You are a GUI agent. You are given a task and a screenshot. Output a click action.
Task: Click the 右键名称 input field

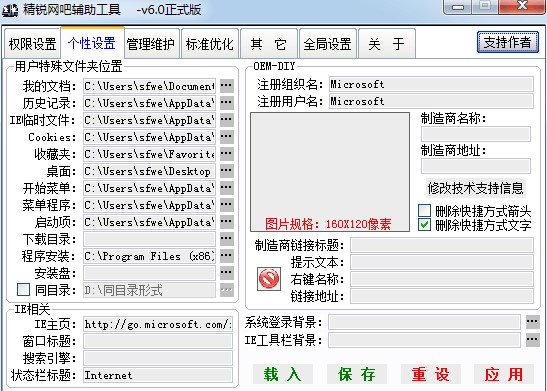(442, 279)
